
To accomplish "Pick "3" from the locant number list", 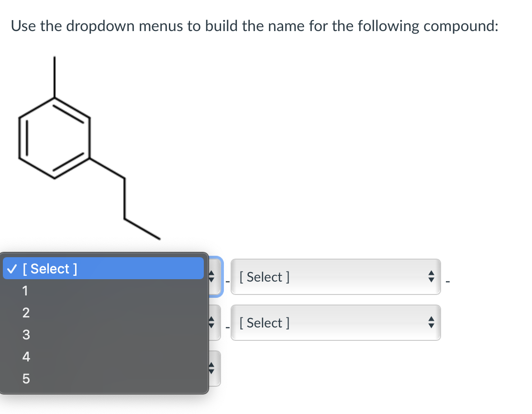I will (x=25, y=335).
